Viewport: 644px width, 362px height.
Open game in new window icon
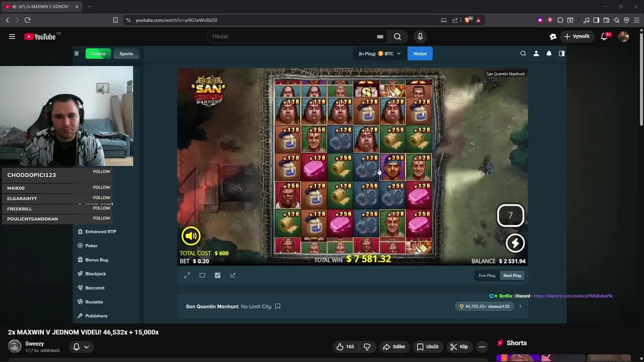233,276
